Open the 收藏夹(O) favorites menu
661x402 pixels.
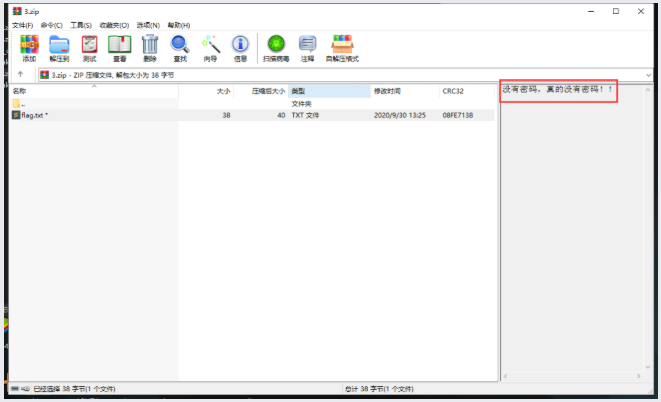point(115,25)
